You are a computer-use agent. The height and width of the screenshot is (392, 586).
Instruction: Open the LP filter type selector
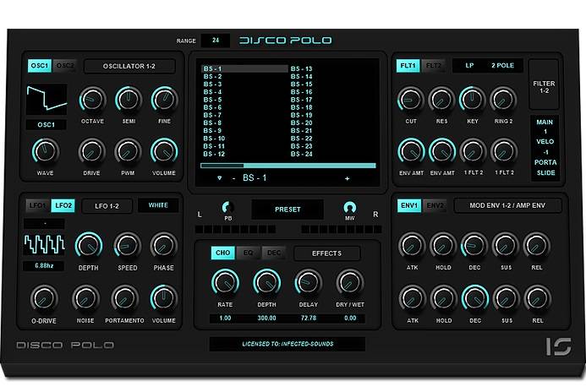click(471, 65)
